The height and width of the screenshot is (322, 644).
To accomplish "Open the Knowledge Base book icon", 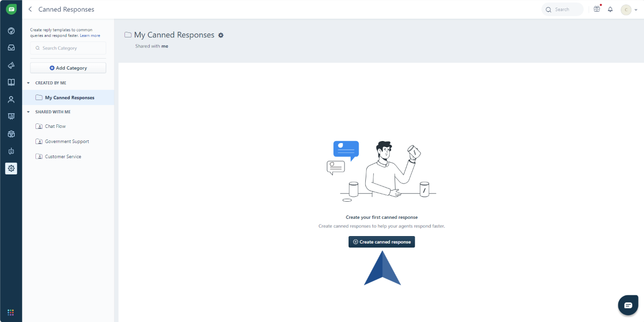I will [x=11, y=82].
